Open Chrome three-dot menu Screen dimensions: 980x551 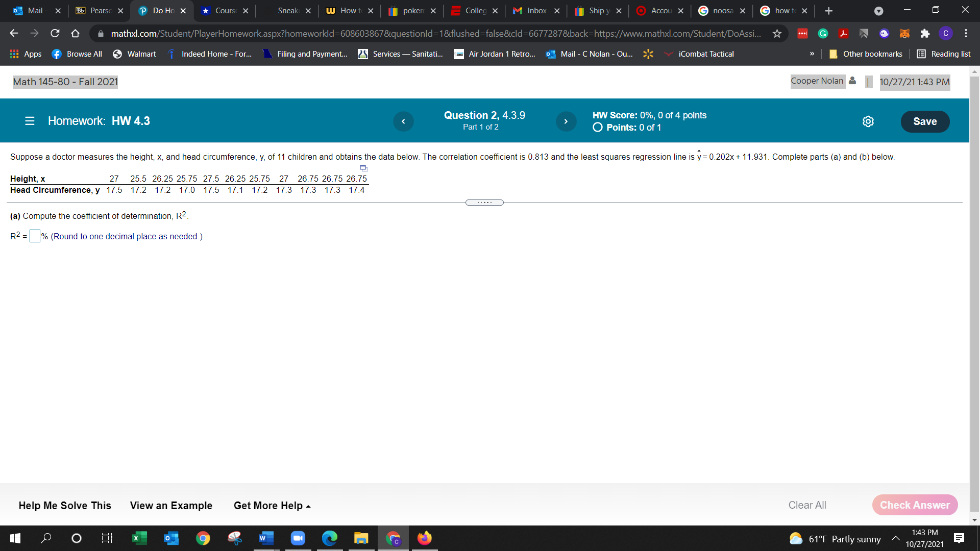point(966,34)
